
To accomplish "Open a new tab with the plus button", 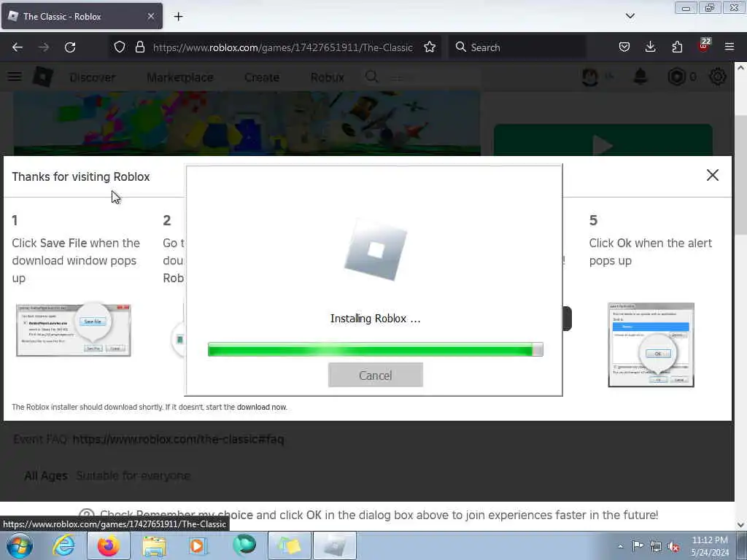I will coord(178,16).
